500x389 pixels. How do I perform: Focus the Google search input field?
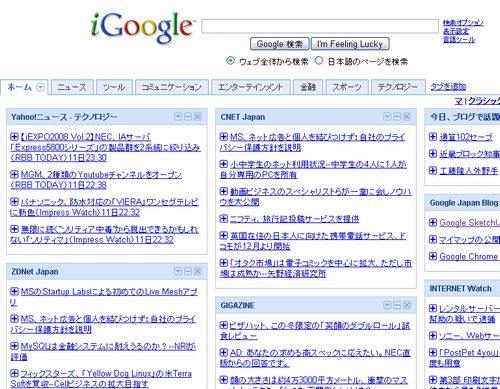[320, 26]
